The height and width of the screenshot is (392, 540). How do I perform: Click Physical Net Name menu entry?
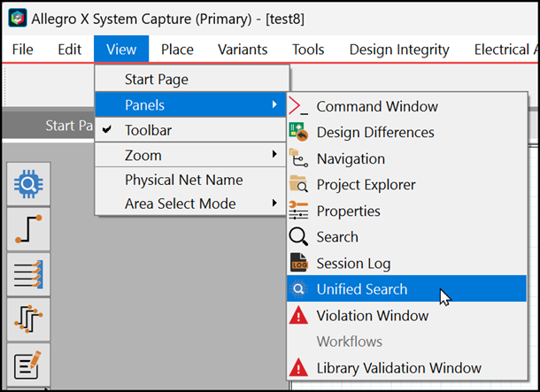(183, 180)
